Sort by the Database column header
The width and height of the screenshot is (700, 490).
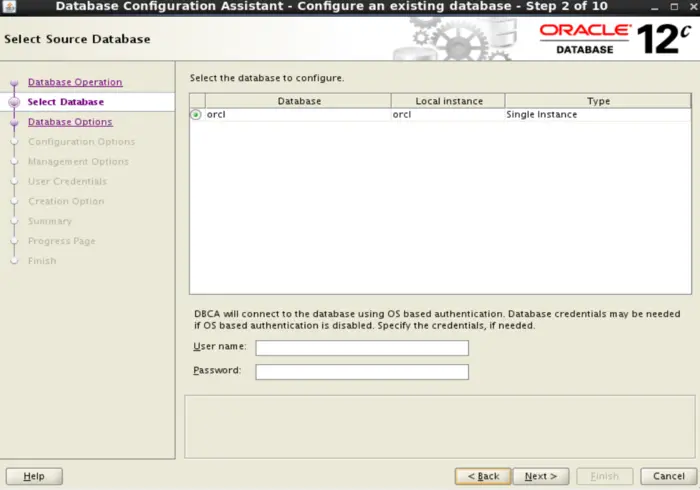coord(299,101)
